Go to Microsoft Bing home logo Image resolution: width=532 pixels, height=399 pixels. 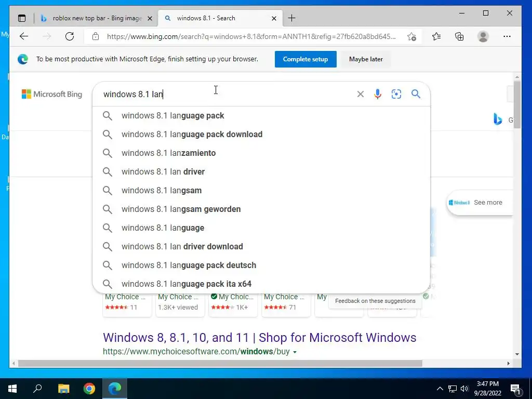[52, 94]
